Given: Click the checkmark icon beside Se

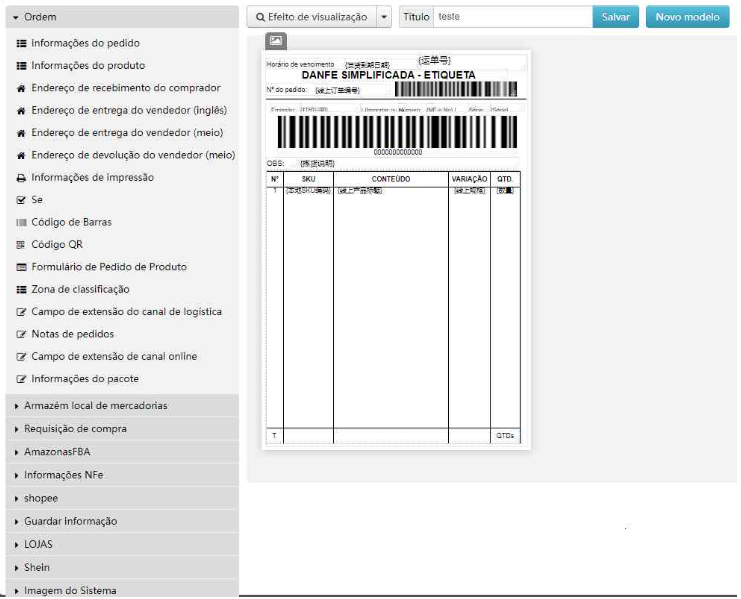Looking at the screenshot, I should point(21,200).
